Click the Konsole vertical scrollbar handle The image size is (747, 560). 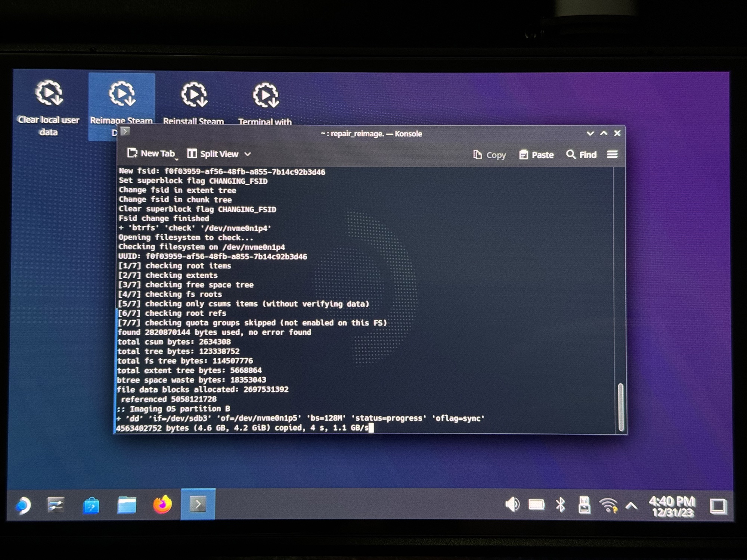(620, 407)
